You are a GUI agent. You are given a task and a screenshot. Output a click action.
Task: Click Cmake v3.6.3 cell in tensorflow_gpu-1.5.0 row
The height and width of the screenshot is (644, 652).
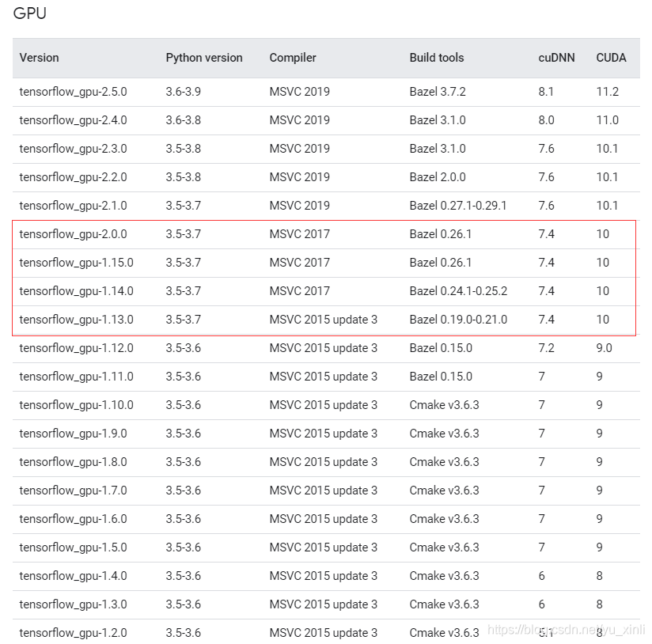[444, 547]
